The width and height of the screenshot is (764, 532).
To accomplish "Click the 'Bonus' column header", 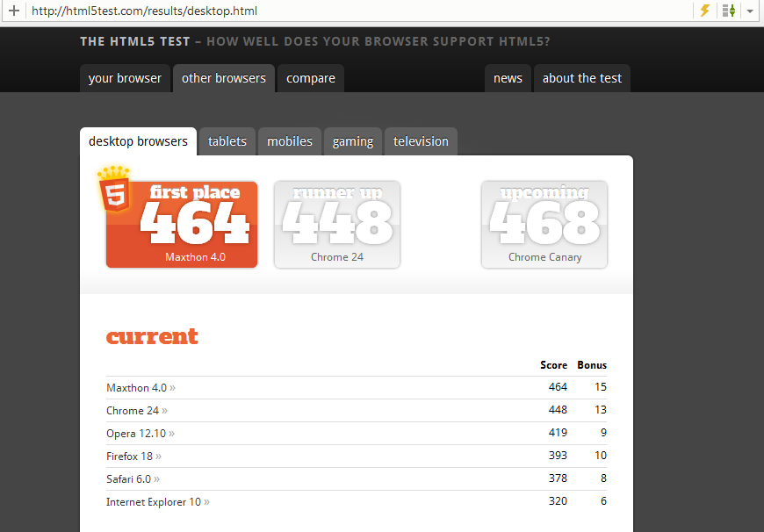I will (592, 365).
